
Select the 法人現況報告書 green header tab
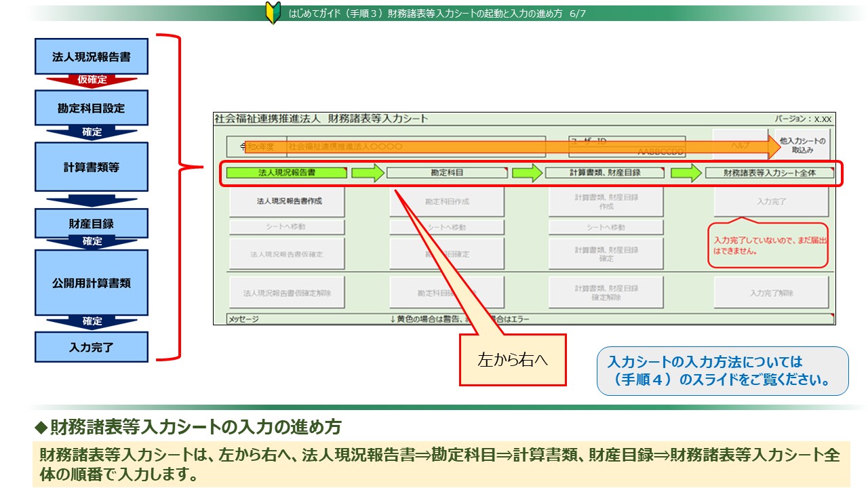pos(286,173)
